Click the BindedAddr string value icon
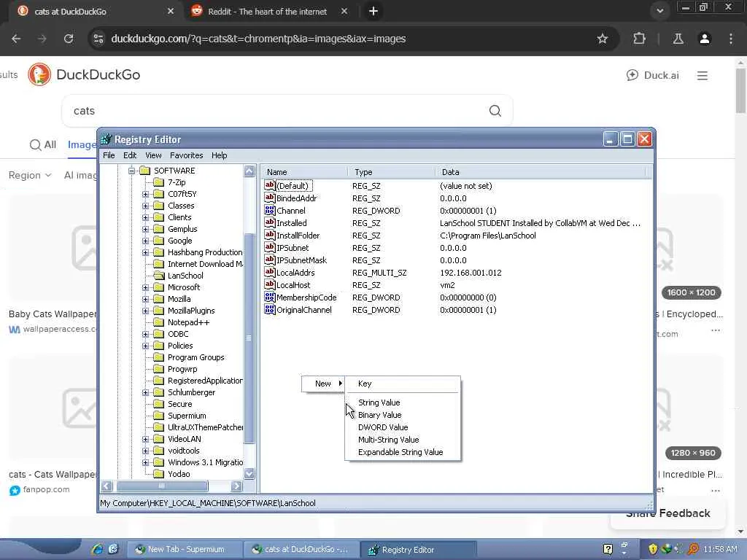 point(270,198)
